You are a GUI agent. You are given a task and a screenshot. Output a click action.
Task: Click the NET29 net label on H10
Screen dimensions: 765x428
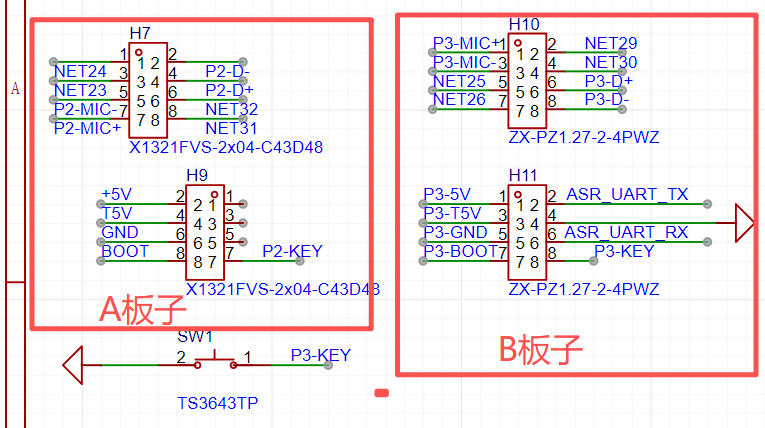610,43
